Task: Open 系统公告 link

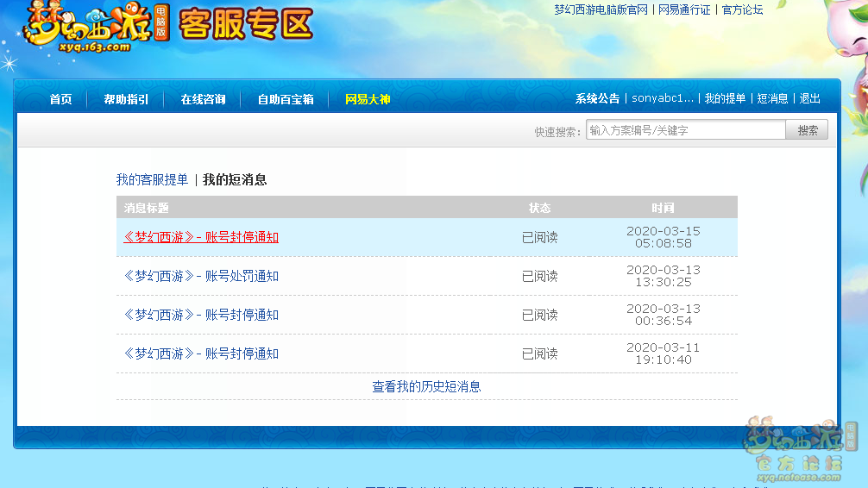Action: pyautogui.click(x=597, y=98)
